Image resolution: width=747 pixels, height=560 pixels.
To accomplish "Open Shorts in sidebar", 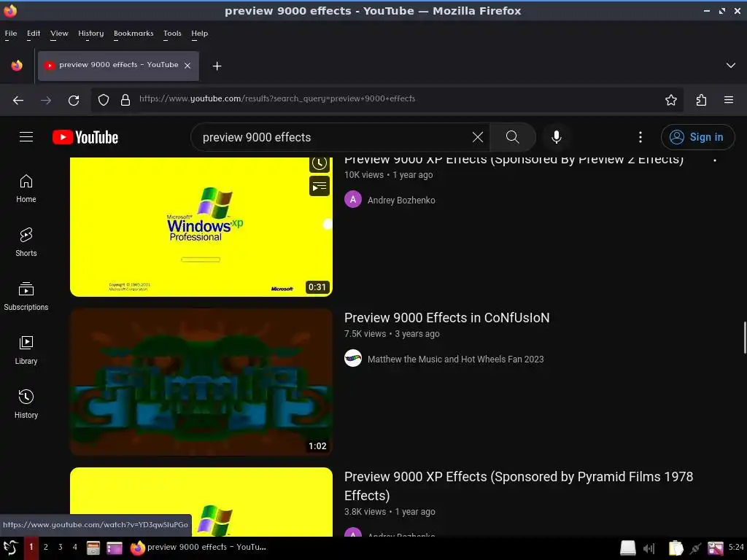I will pos(26,242).
